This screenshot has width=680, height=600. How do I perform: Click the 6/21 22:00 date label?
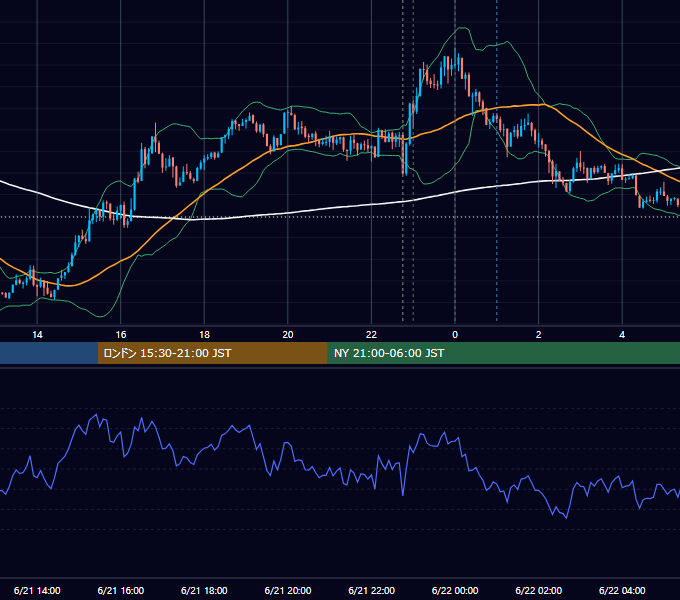[371, 590]
